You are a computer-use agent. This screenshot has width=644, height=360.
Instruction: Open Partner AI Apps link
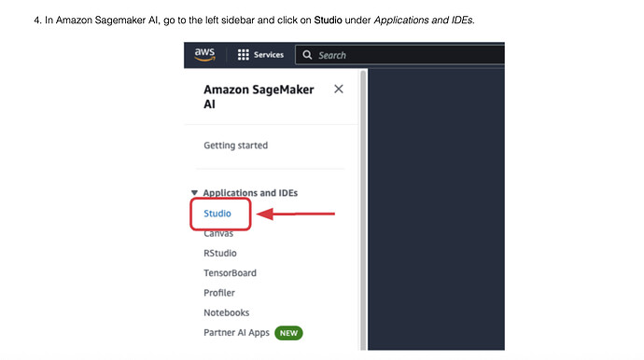tap(236, 333)
